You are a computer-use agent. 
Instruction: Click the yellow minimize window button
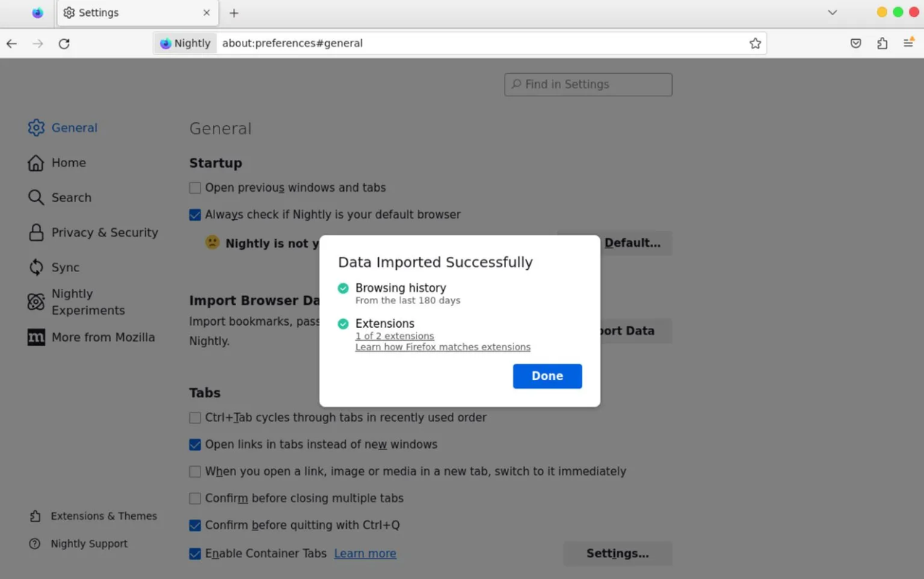[882, 12]
